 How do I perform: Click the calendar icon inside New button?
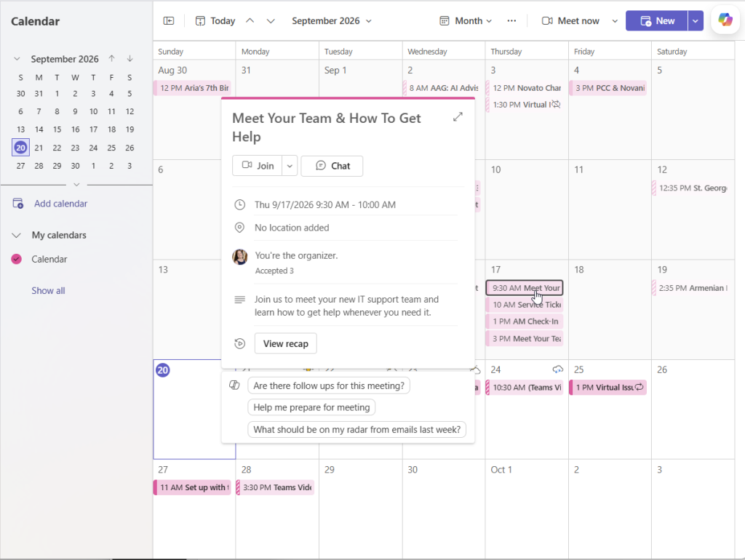[646, 21]
